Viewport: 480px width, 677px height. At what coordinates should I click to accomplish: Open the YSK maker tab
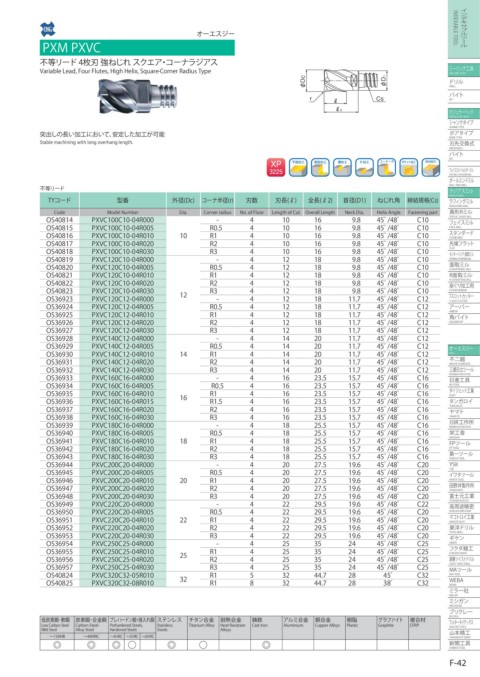464,465
